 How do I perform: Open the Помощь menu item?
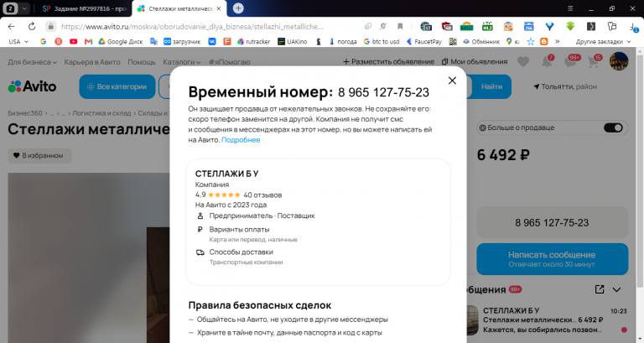pos(141,62)
